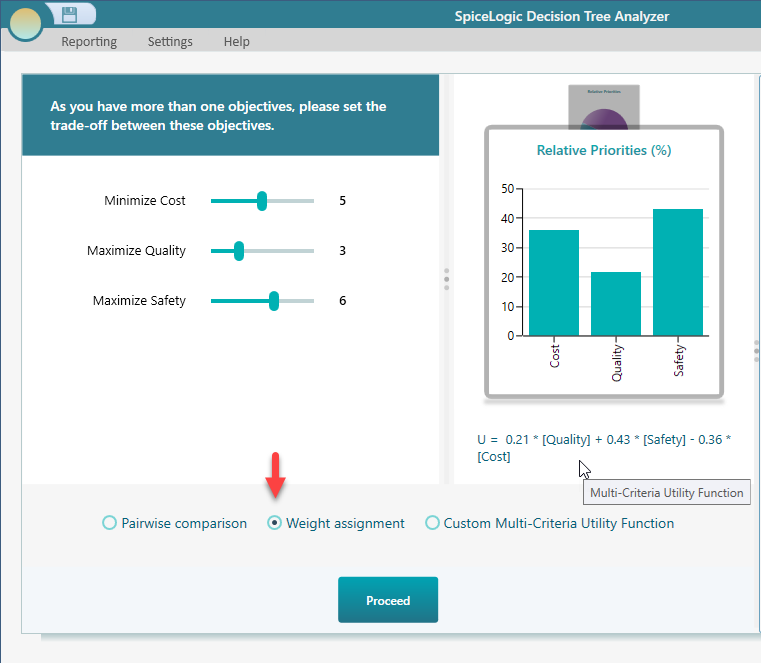This screenshot has height=663, width=761.
Task: Click the Minimize Cost slider handle
Action: coord(262,201)
